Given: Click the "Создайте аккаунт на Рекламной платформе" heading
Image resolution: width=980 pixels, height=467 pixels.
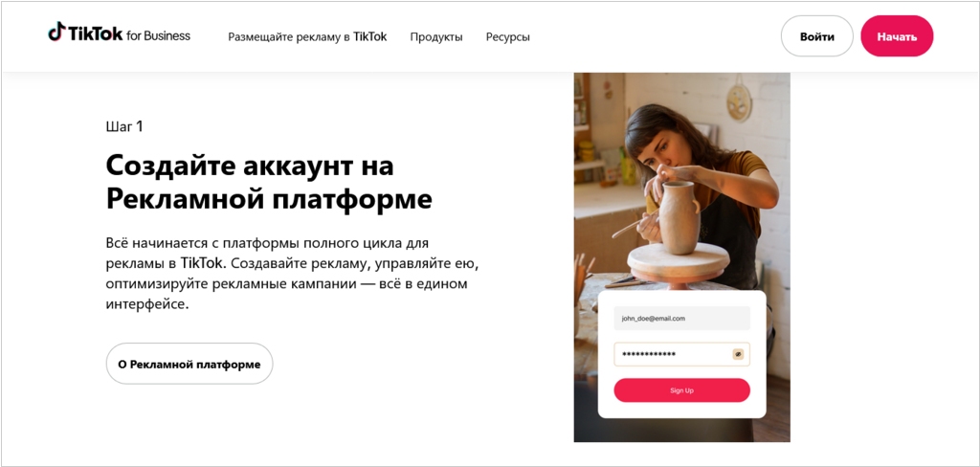Looking at the screenshot, I should coord(269,183).
